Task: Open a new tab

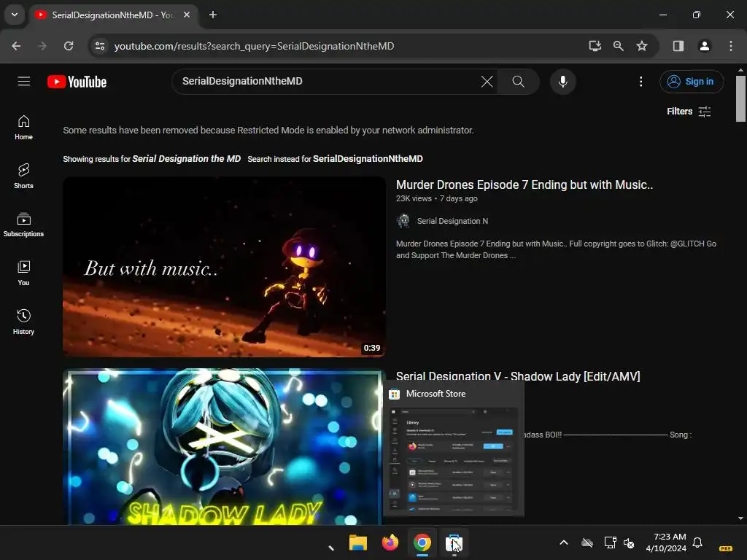Action: [x=213, y=15]
